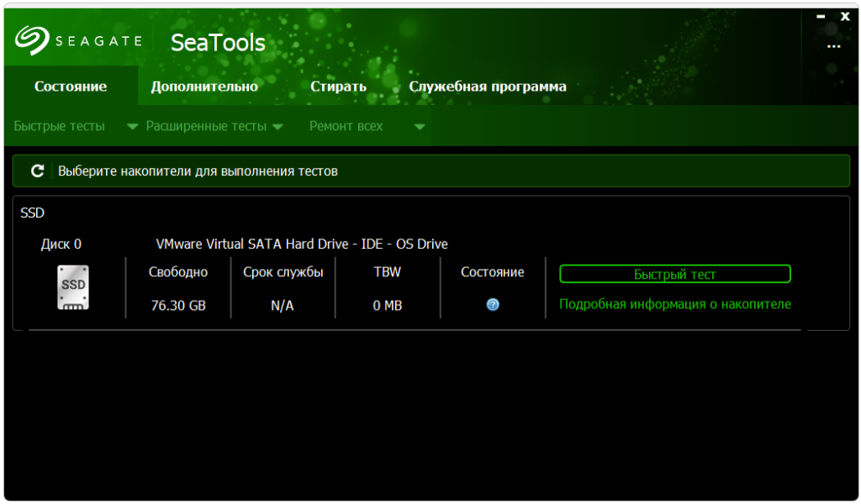Open the Дополнительно tab

204,87
